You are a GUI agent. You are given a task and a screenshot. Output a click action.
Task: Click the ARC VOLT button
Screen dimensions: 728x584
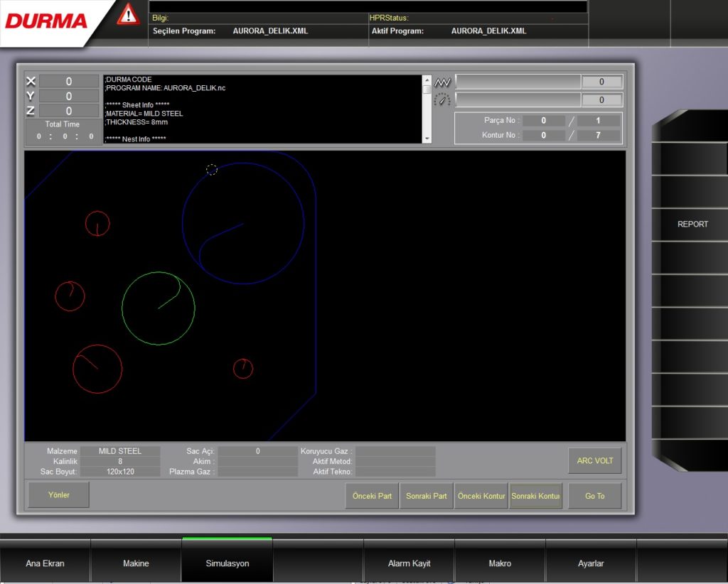(595, 460)
